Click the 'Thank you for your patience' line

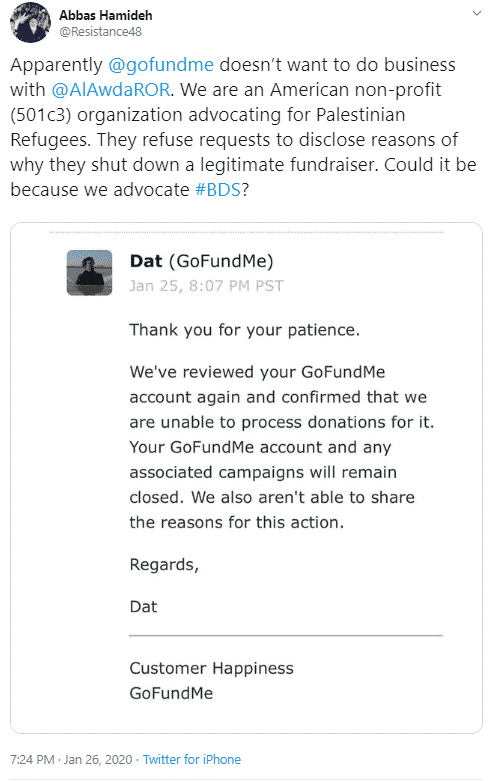coord(245,330)
